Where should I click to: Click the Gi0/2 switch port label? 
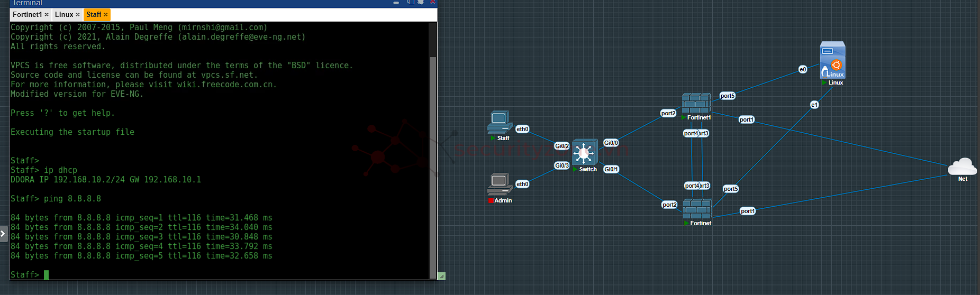point(562,146)
